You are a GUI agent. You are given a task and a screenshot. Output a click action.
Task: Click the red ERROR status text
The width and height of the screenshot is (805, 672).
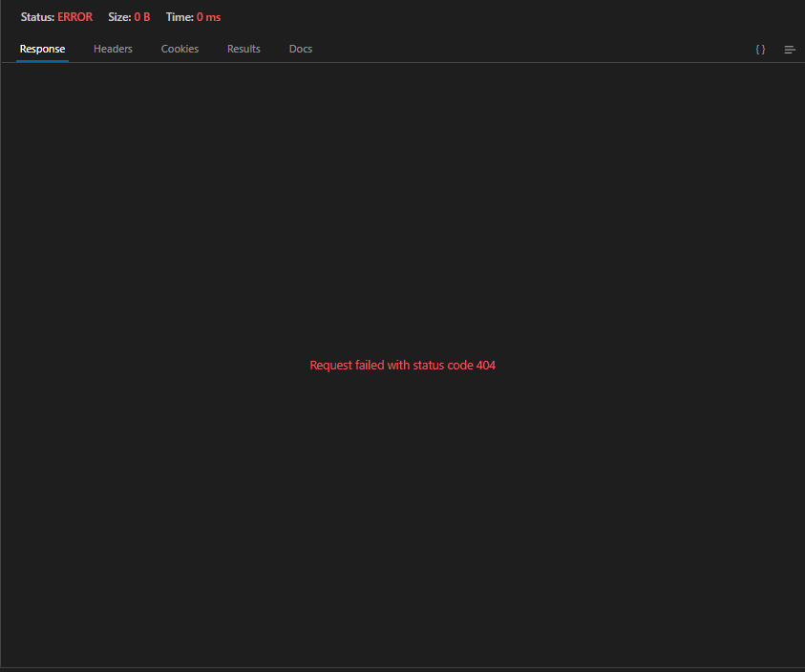75,16
